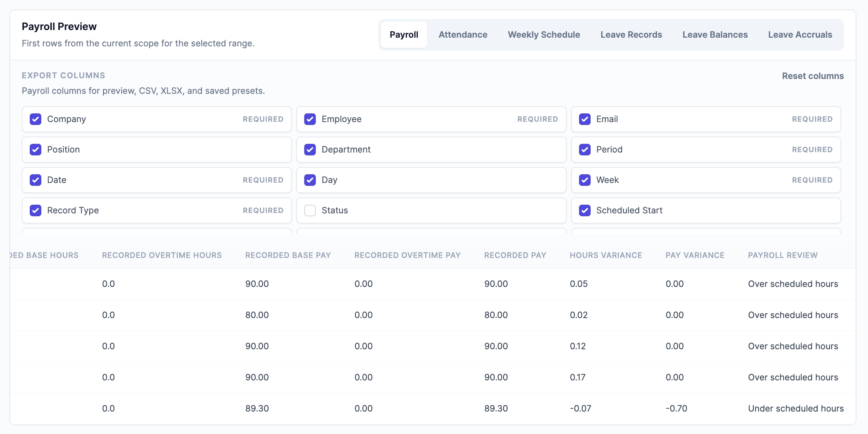Click the 80.00 recorded base pay cell

257,315
